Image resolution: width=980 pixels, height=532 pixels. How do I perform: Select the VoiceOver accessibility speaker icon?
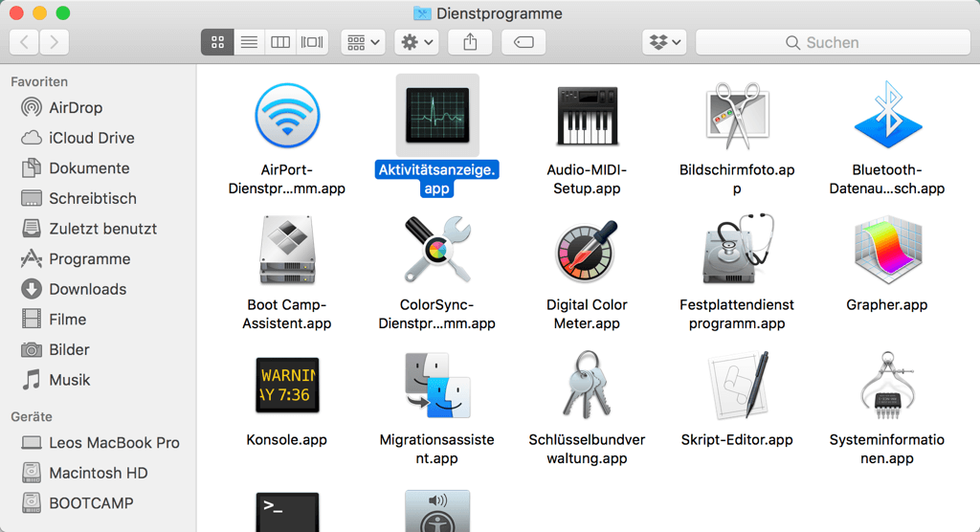pyautogui.click(x=437, y=511)
